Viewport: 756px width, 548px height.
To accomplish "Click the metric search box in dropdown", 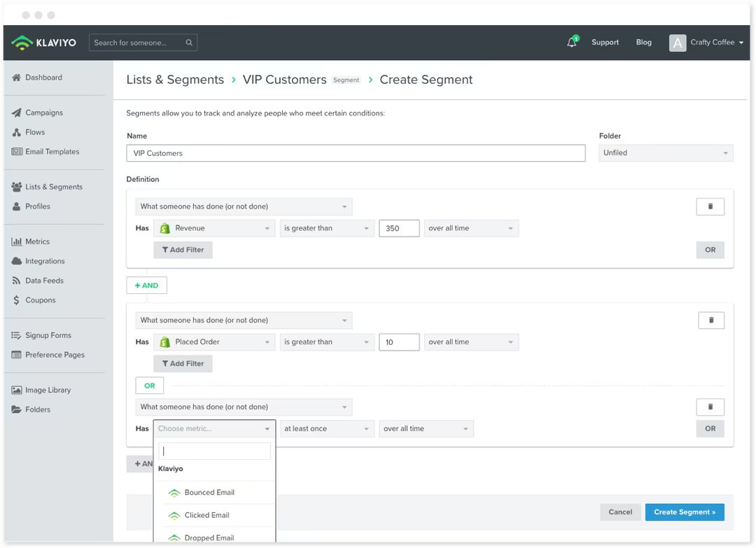I will pyautogui.click(x=215, y=451).
